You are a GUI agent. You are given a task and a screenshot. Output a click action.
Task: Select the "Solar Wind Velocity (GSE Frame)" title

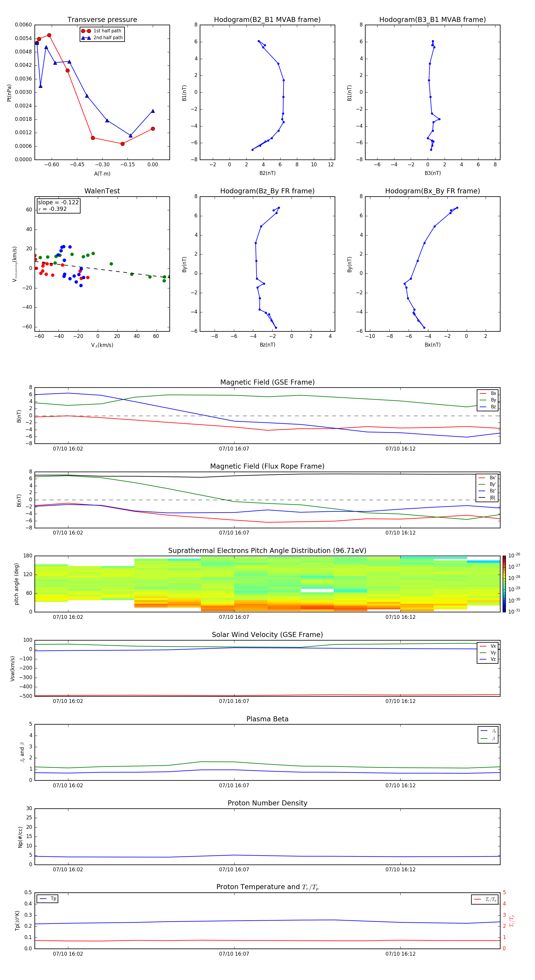(x=267, y=635)
